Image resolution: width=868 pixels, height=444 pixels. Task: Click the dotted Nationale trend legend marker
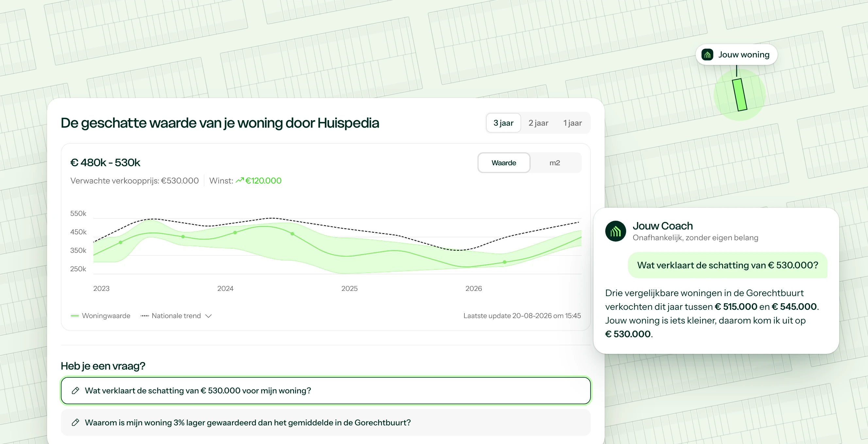[145, 316]
